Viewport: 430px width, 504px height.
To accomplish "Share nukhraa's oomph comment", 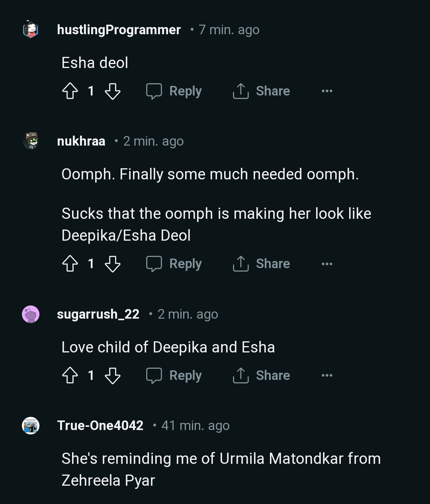I will pos(262,264).
